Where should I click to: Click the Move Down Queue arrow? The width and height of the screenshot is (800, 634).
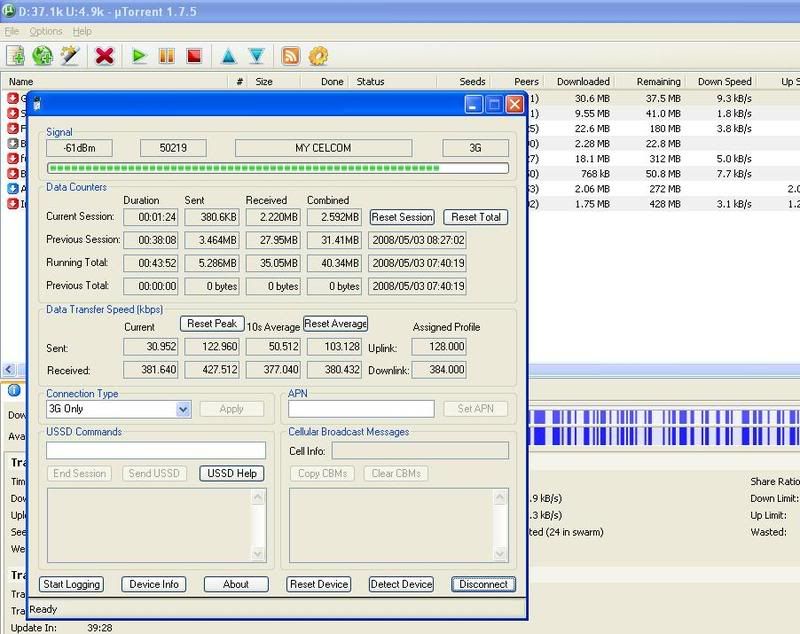click(256, 56)
